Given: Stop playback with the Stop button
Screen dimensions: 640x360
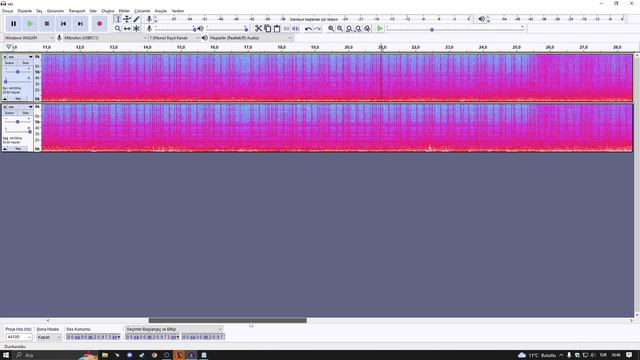Looking at the screenshot, I should (47, 24).
